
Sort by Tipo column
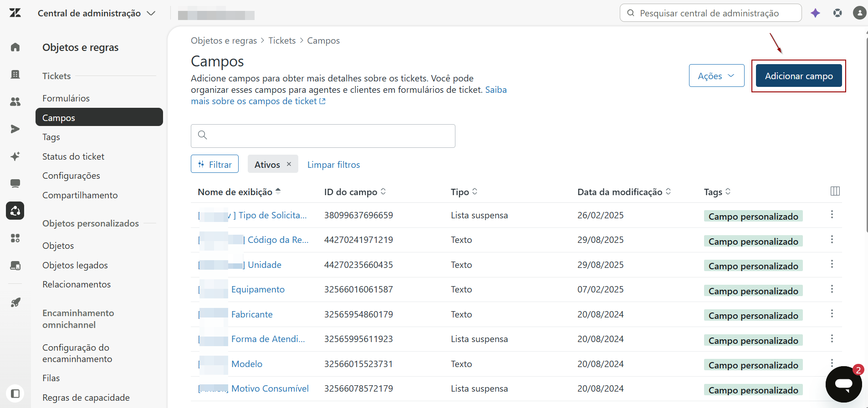point(464,192)
